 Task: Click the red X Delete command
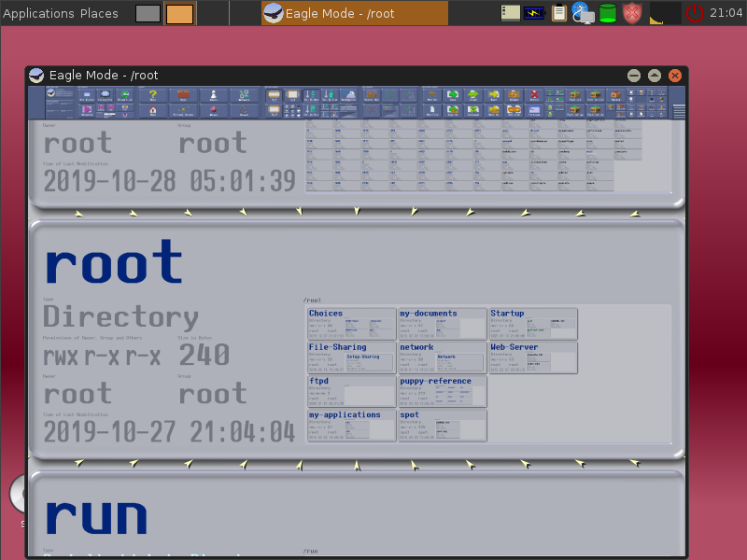(x=534, y=95)
